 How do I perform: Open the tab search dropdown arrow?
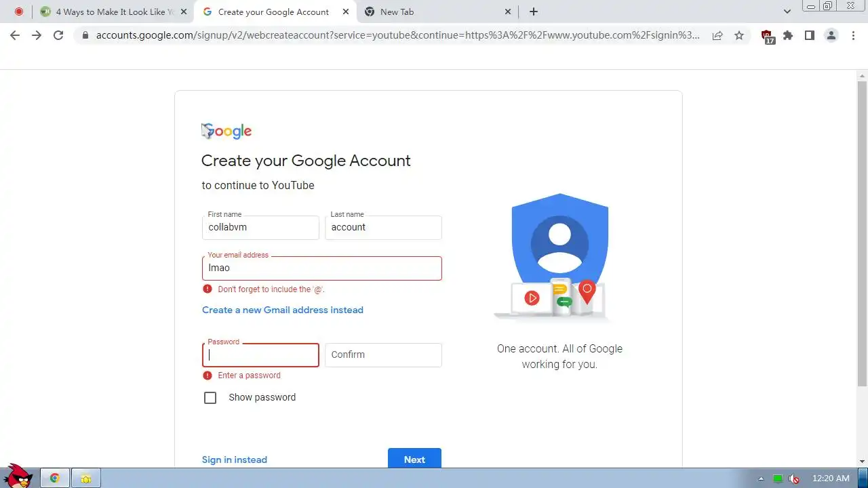[787, 12]
